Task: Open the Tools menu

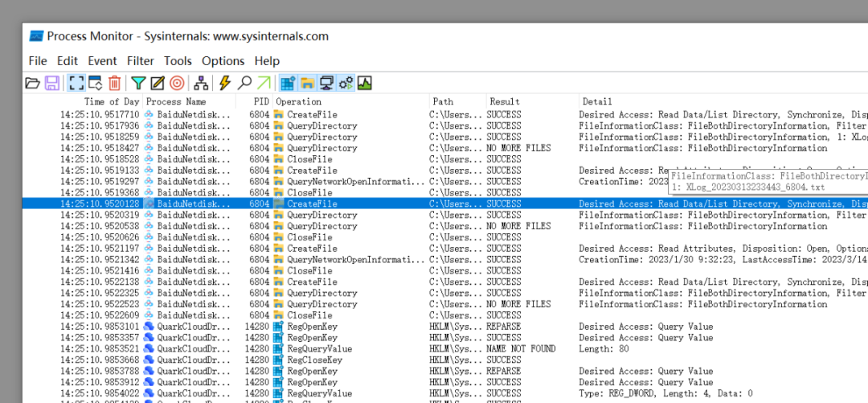Action: point(178,61)
